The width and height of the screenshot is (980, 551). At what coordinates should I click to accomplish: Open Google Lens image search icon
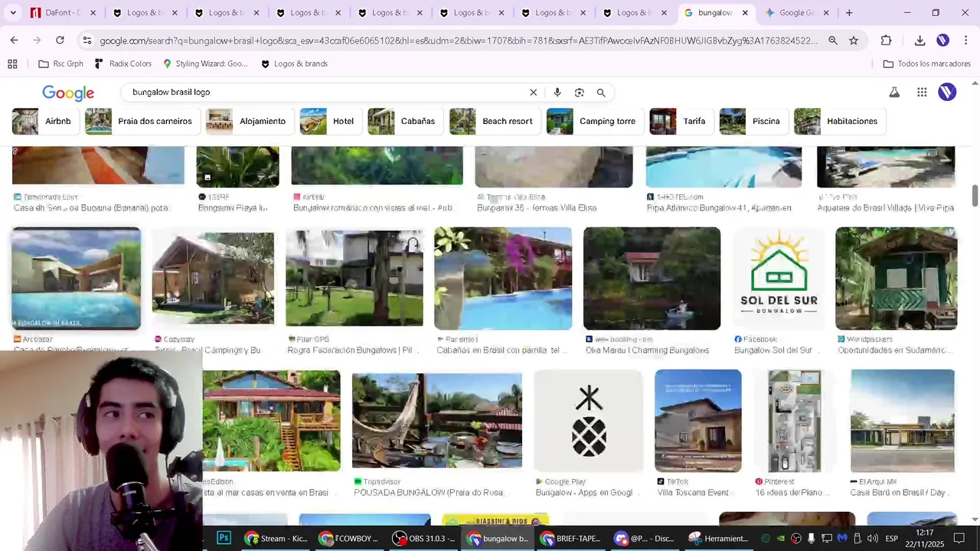pos(580,93)
